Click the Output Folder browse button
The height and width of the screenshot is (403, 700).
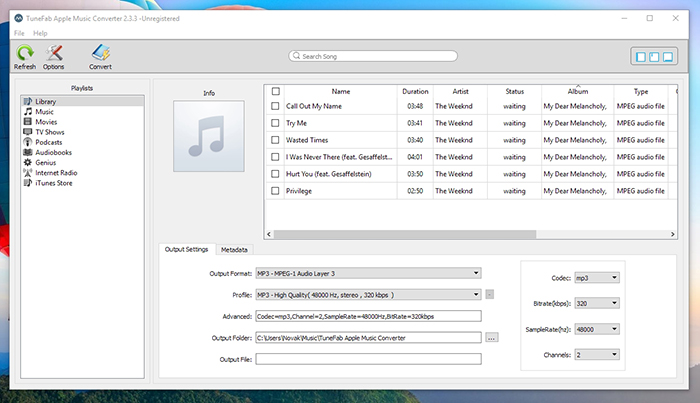click(491, 338)
